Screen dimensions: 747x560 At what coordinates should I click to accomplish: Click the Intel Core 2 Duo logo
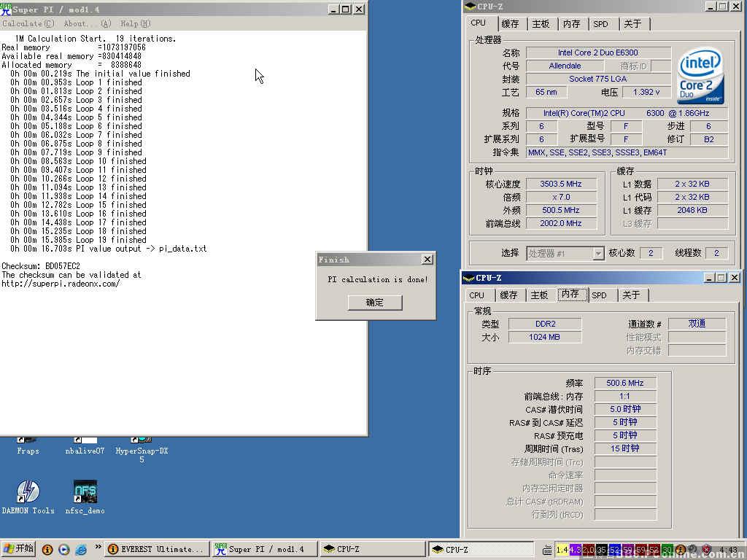(700, 76)
